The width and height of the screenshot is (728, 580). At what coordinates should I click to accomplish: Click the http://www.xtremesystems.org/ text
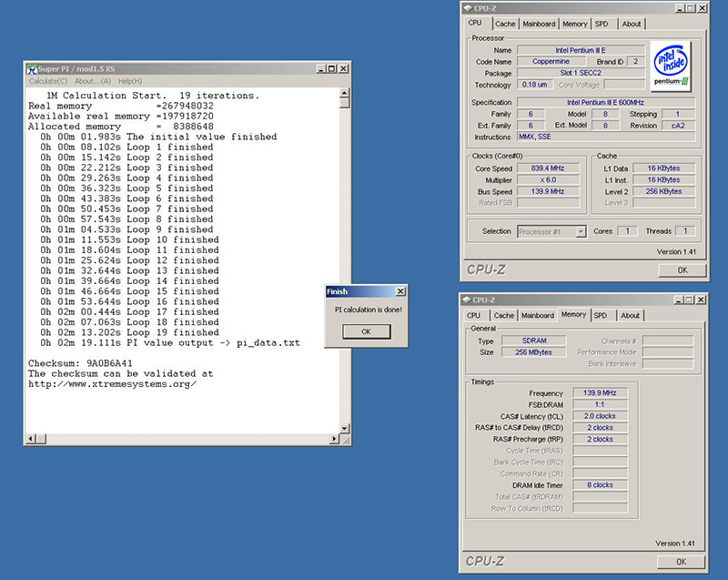[x=112, y=384]
